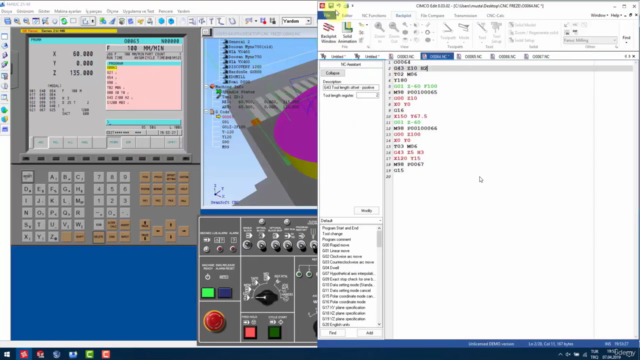Click the save icon in the CIMCO title bar
Image resolution: width=640 pixels, height=360 pixels.
coord(331,6)
